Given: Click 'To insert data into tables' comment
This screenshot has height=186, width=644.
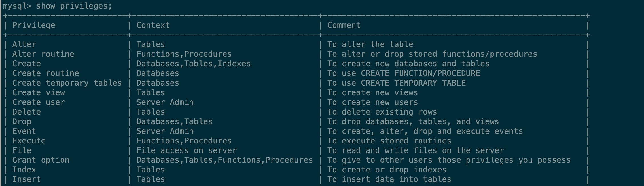Looking at the screenshot, I should tap(389, 179).
